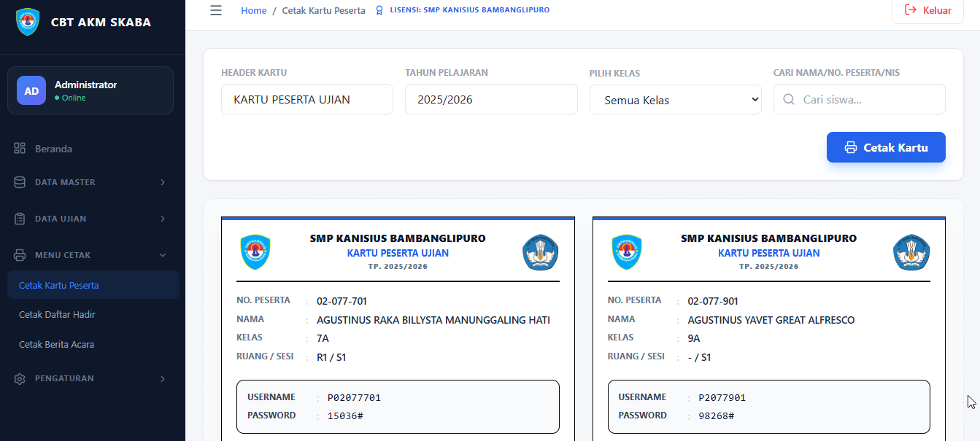Click username P02077701
980x441 pixels.
[354, 397]
